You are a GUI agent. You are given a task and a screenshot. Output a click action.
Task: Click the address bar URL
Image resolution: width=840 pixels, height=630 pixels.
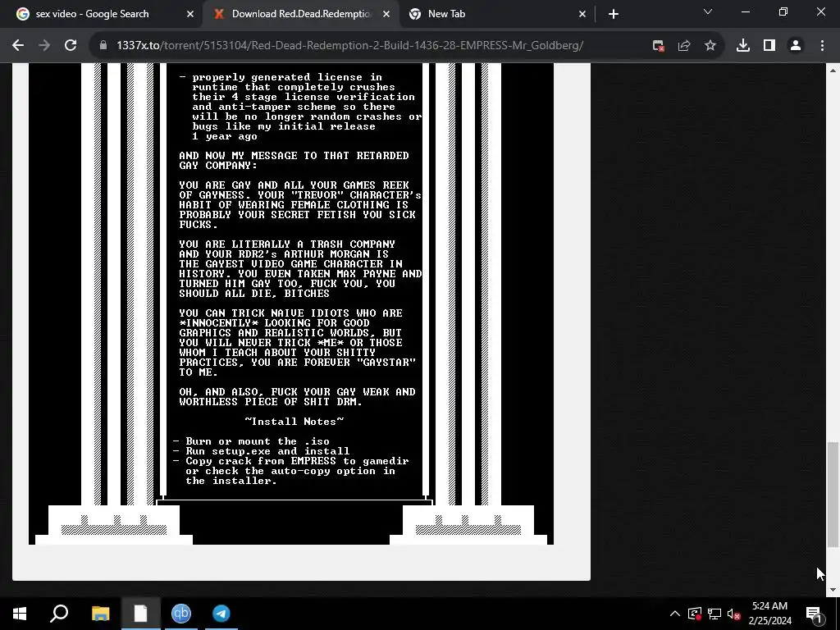tap(349, 46)
